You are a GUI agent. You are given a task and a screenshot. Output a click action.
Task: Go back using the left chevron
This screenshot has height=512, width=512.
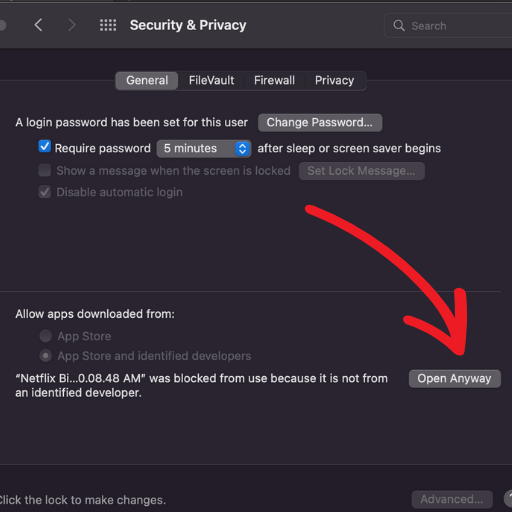(39, 25)
